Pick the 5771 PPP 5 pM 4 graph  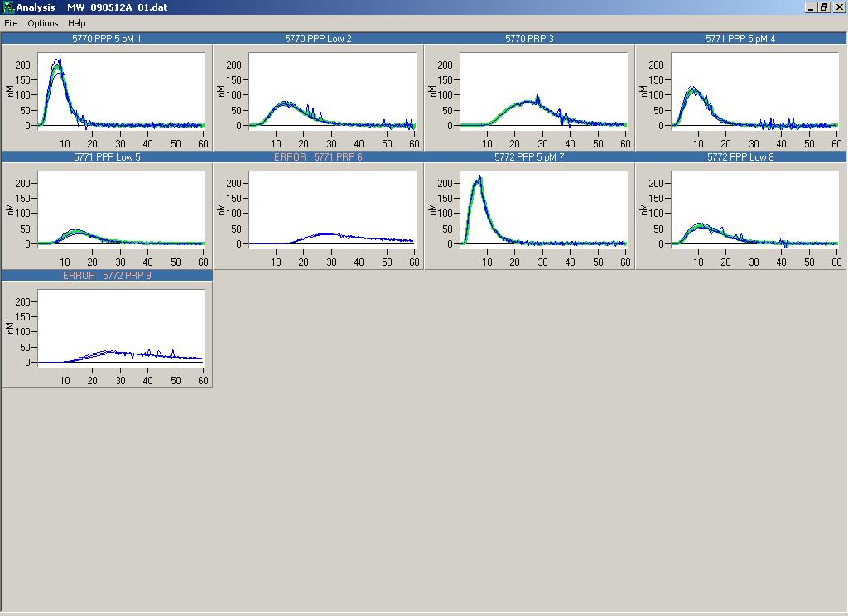(754, 91)
